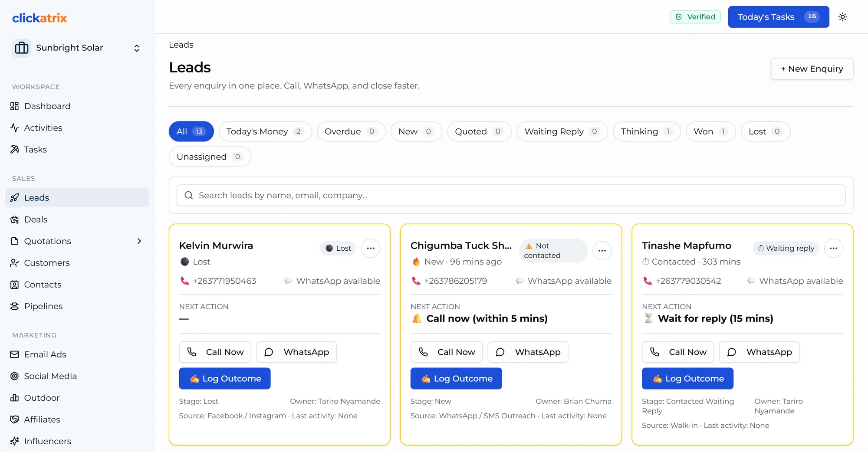Select the All leads filter tab
The height and width of the screenshot is (452, 868).
click(191, 131)
